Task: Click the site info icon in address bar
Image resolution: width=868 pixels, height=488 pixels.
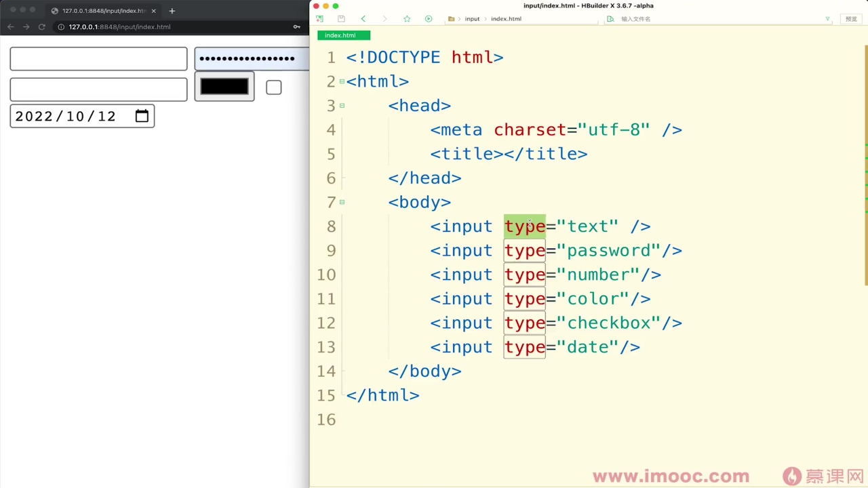Action: pos(61,27)
